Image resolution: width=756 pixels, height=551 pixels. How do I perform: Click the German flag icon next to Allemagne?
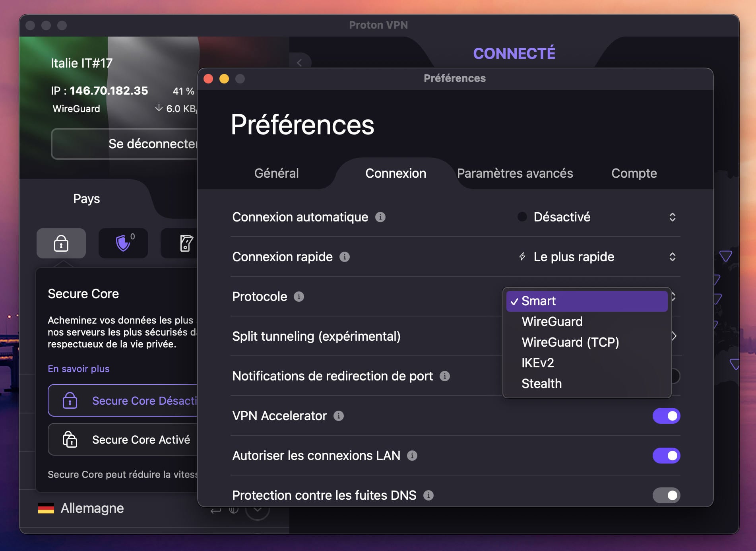point(47,508)
